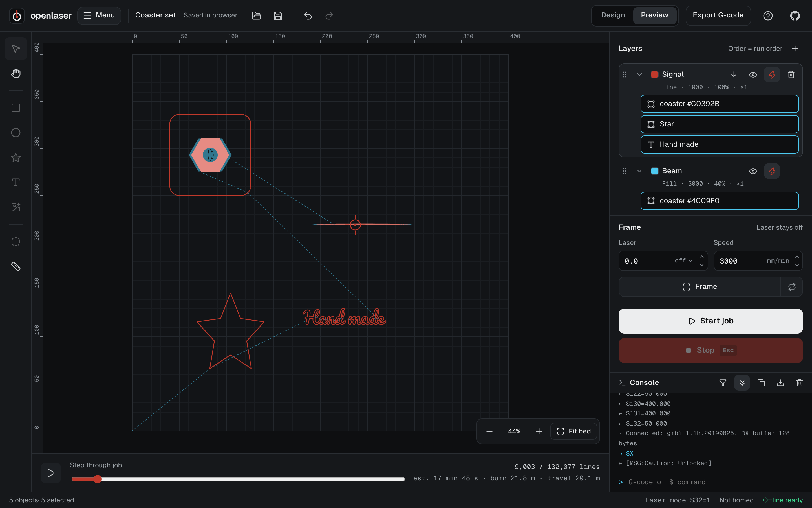
Task: Select the star shape tool
Action: coord(16,157)
